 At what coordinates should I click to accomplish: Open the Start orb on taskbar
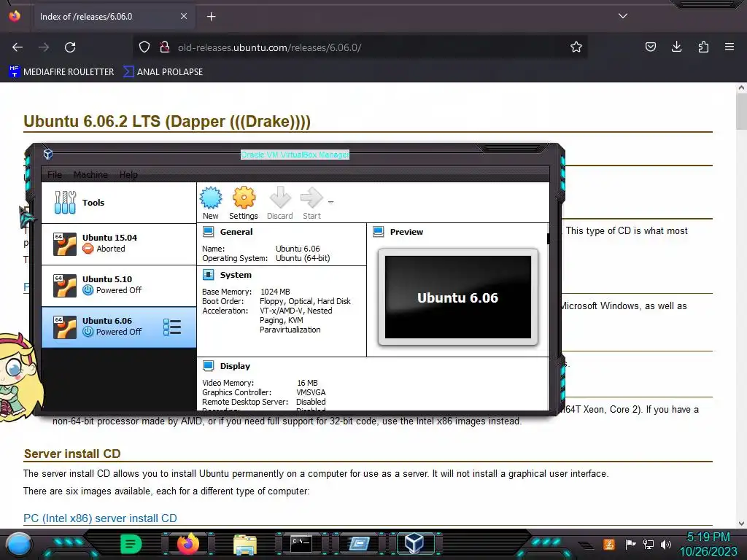tap(19, 544)
